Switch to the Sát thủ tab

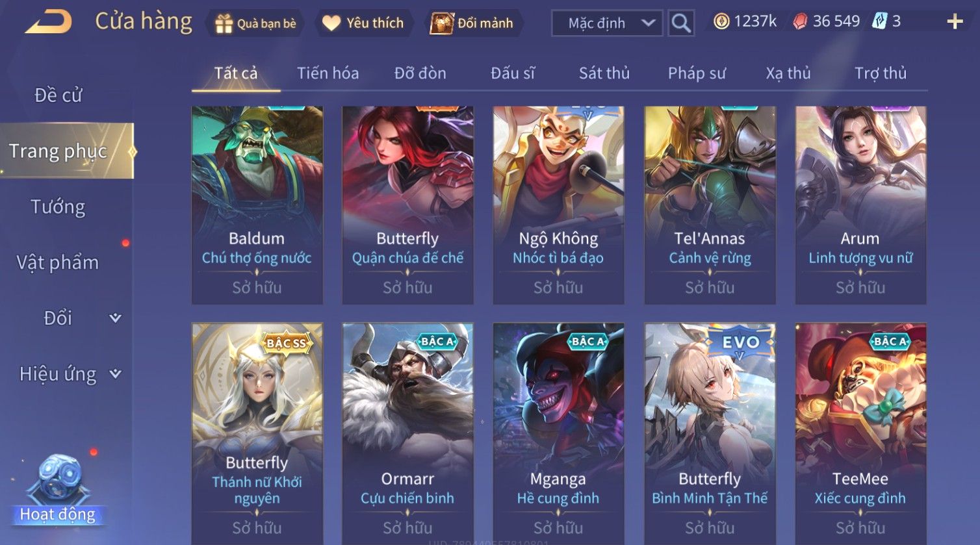(x=604, y=73)
